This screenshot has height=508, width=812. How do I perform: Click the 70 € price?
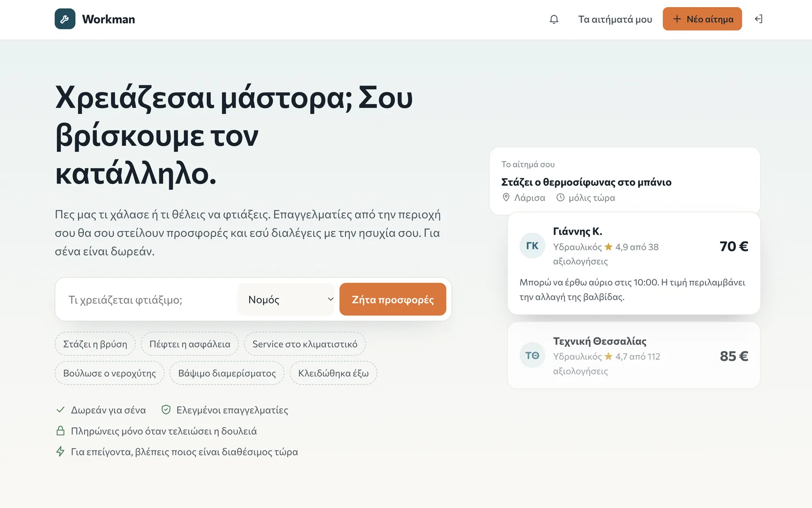pyautogui.click(x=734, y=246)
